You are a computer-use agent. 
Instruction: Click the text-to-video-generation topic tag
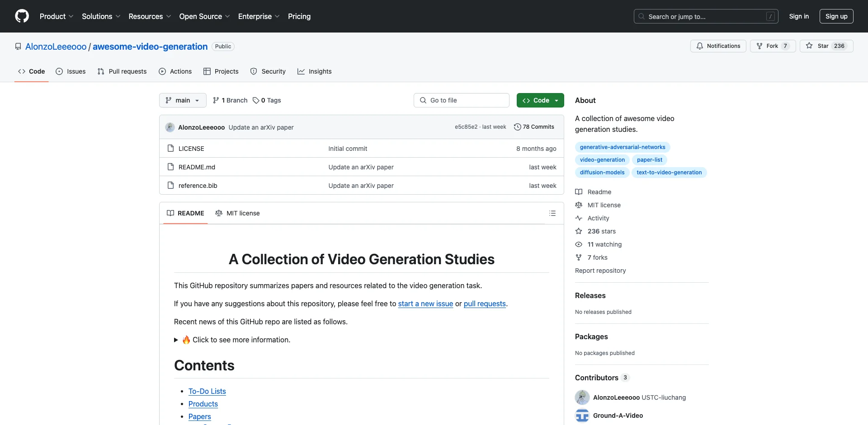pos(669,173)
